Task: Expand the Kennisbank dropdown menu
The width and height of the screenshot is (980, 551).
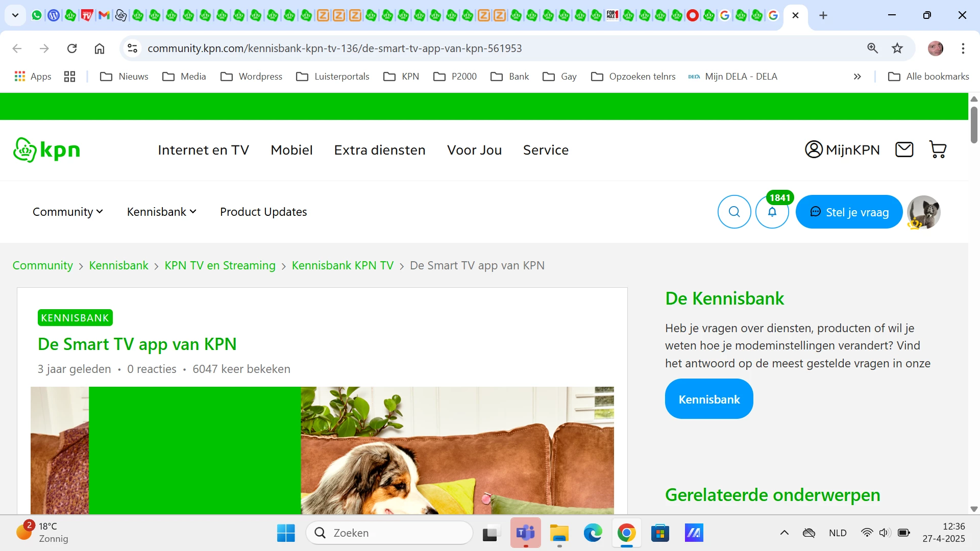Action: (161, 212)
